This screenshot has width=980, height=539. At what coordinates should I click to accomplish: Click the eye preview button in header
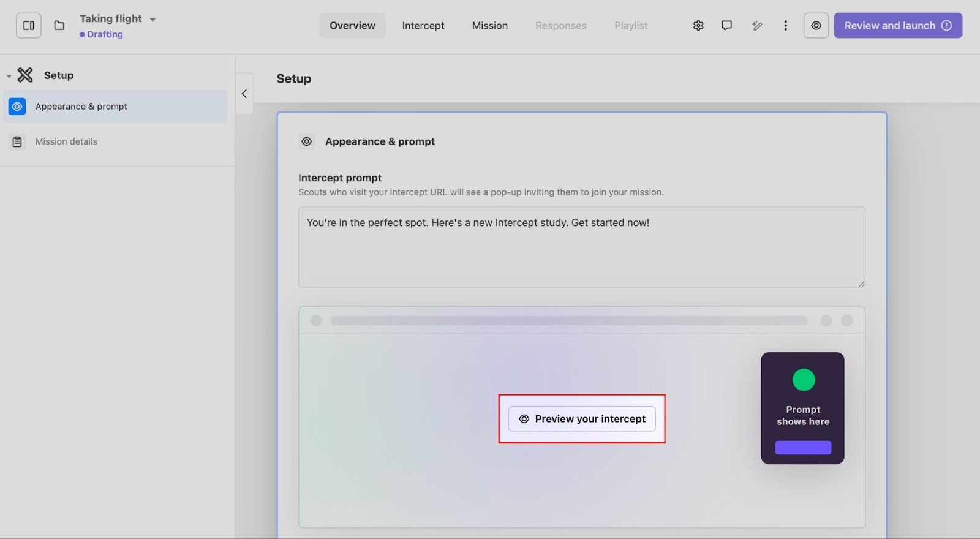(x=816, y=26)
